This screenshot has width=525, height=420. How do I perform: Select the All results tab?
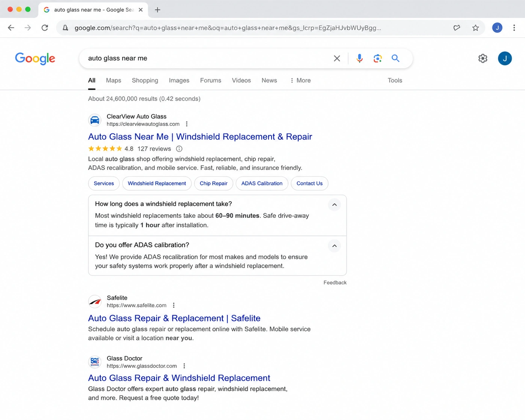(x=92, y=80)
